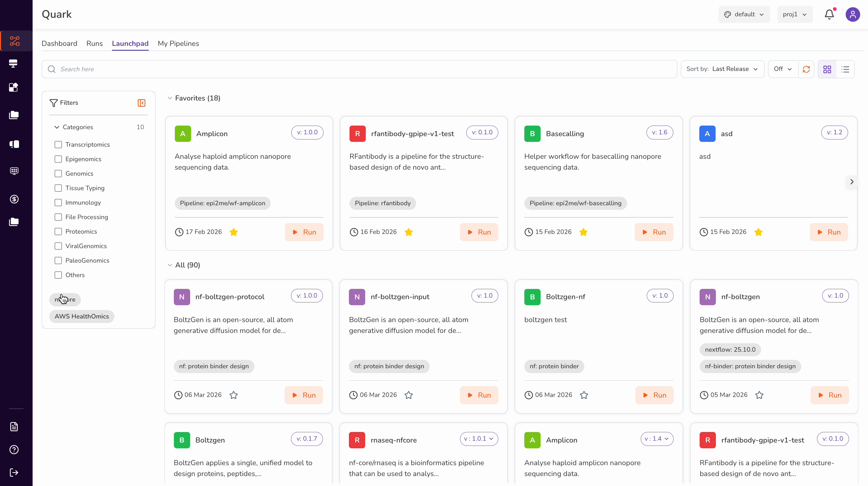Favorite nf-boltzgen-input with the star

409,395
